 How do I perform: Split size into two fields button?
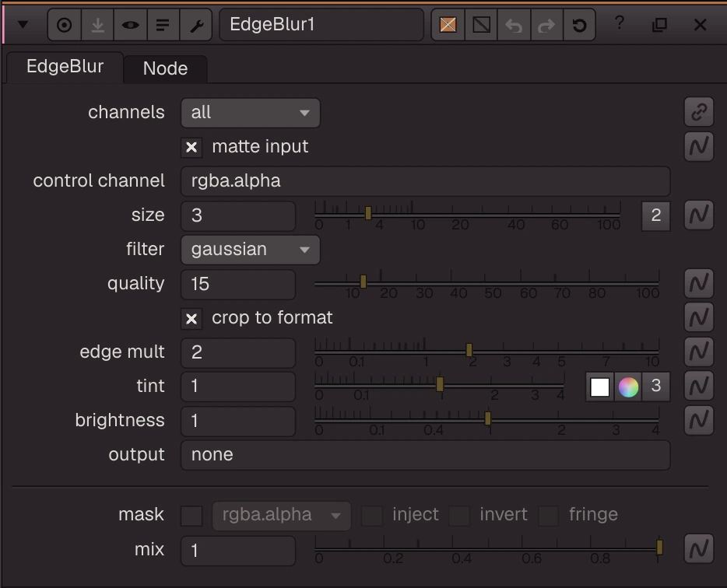point(655,215)
